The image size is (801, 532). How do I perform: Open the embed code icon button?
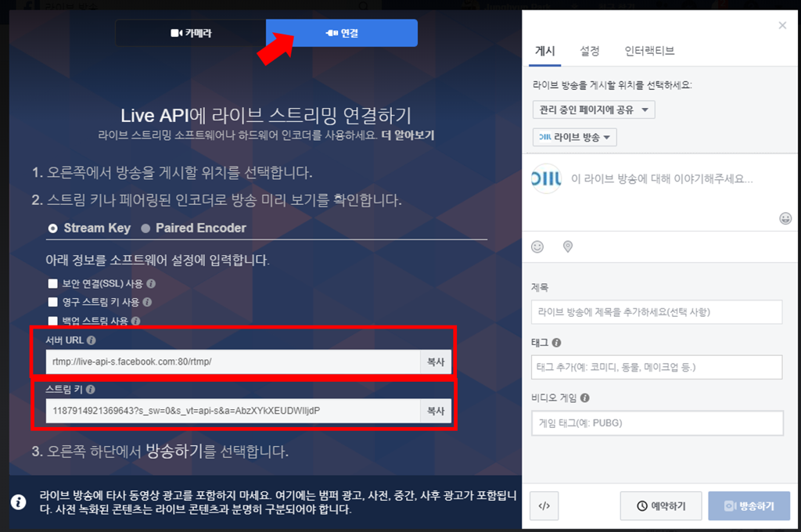[x=544, y=506]
